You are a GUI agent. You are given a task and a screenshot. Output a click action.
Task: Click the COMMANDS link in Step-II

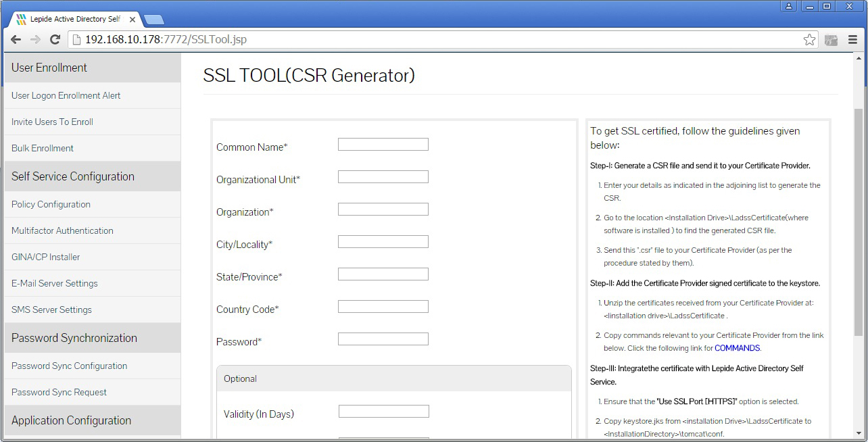coord(737,348)
